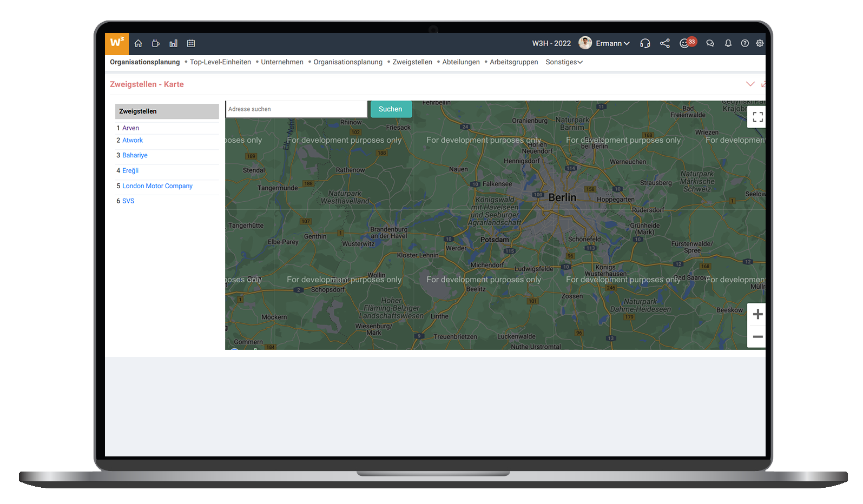The image size is (863, 504).
Task: Select Organisationsplanung after Unternehmen
Action: 348,62
